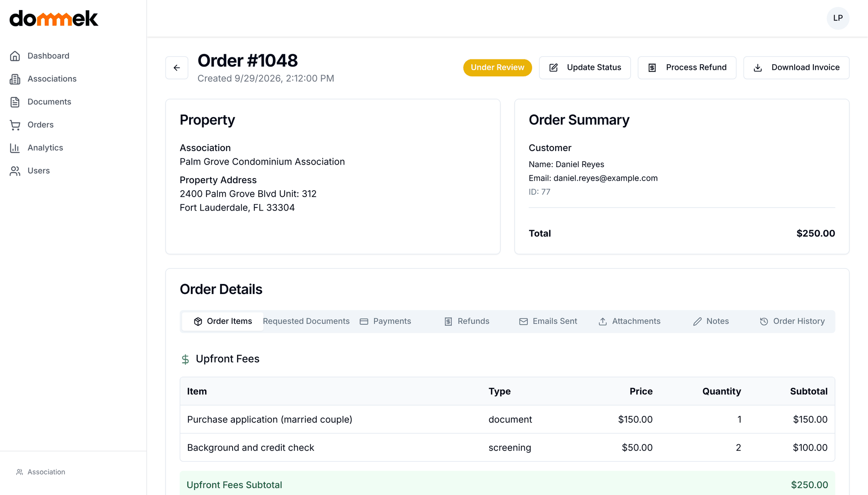Click the 'Palm Grove Condominium Association' text
The width and height of the screenshot is (868, 495).
point(262,162)
